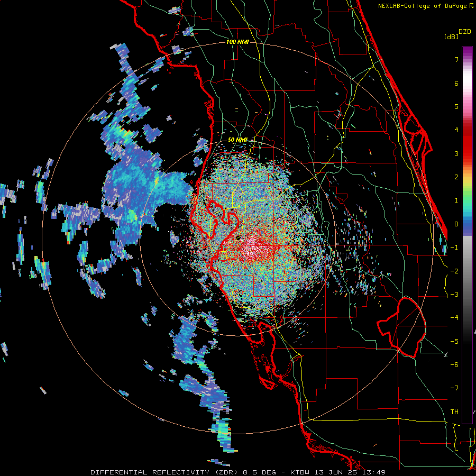Click the [dB] unit label

point(451,36)
